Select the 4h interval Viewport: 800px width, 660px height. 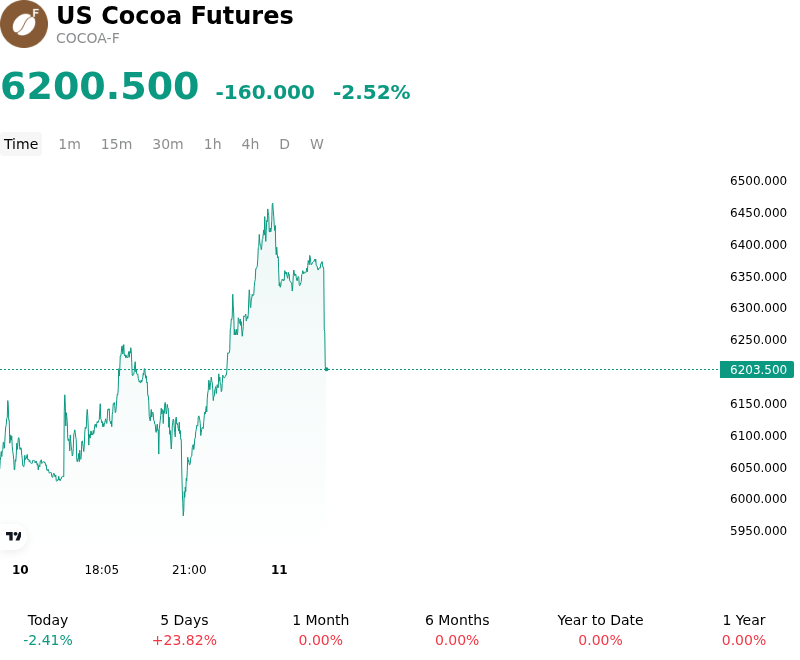pyautogui.click(x=250, y=144)
